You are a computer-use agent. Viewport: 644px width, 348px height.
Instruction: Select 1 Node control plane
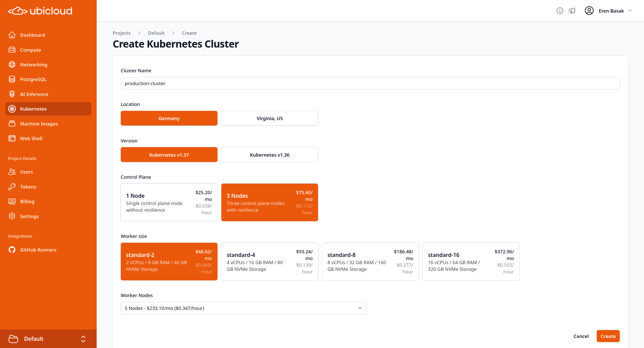[169, 202]
